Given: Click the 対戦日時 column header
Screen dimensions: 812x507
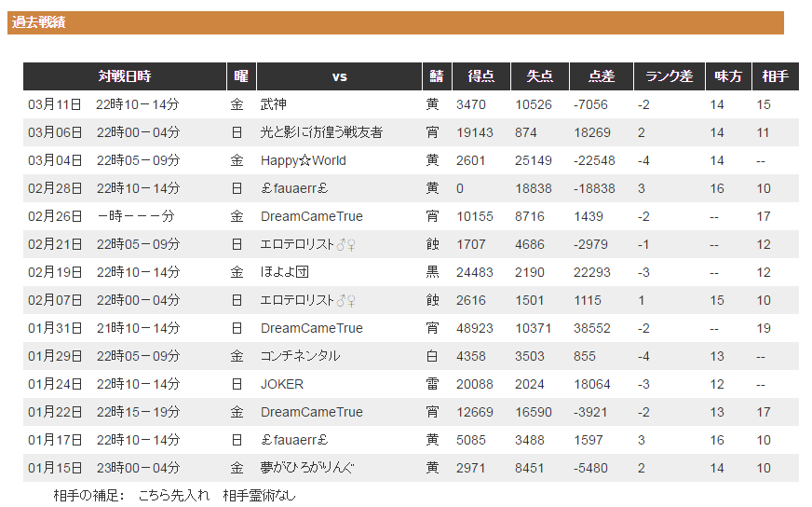Looking at the screenshot, I should click(125, 76).
